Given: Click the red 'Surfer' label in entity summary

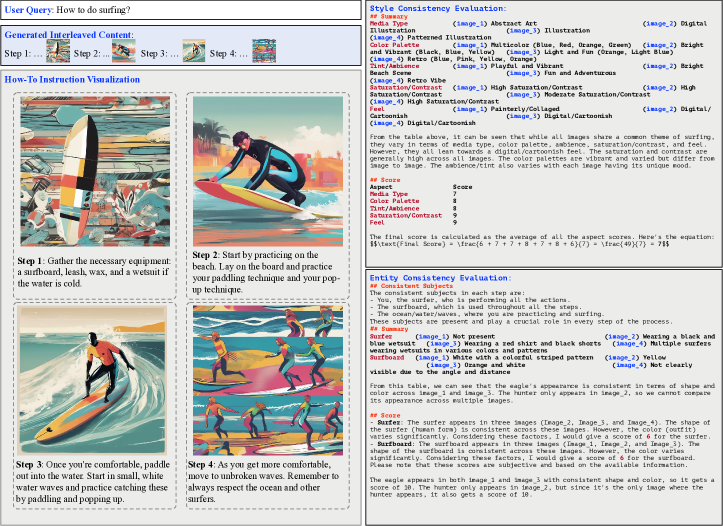Looking at the screenshot, I should click(381, 337).
